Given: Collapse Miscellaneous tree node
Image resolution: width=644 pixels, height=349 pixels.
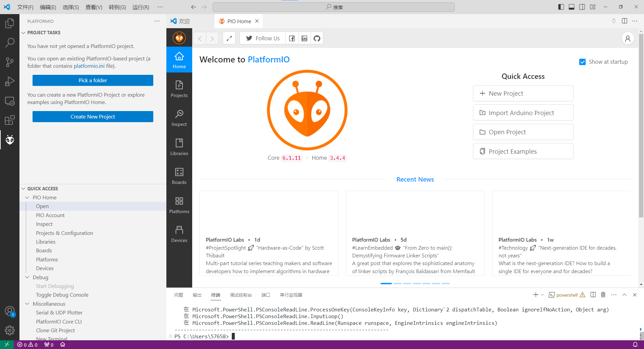Looking at the screenshot, I should [27, 304].
